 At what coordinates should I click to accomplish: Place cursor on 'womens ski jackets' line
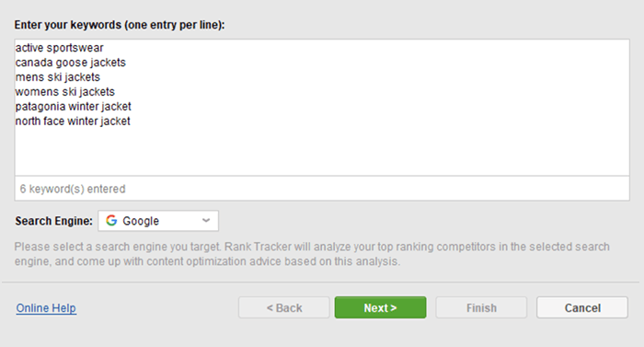point(65,92)
